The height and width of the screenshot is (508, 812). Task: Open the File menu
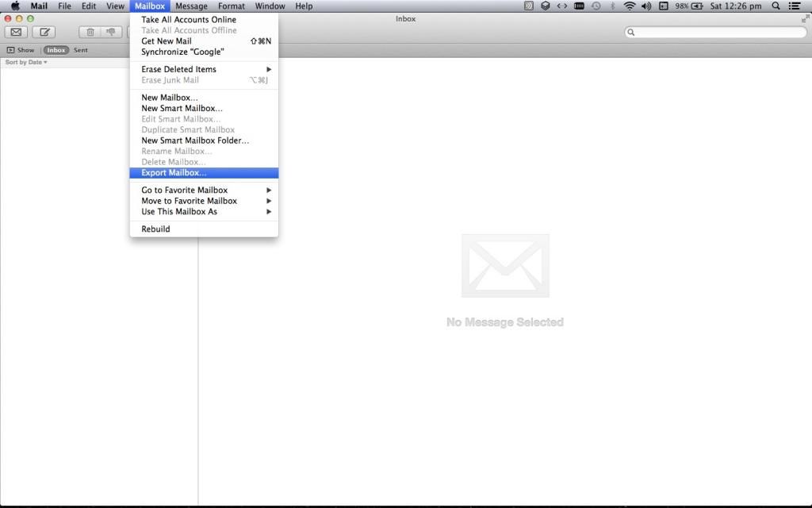[x=64, y=6]
